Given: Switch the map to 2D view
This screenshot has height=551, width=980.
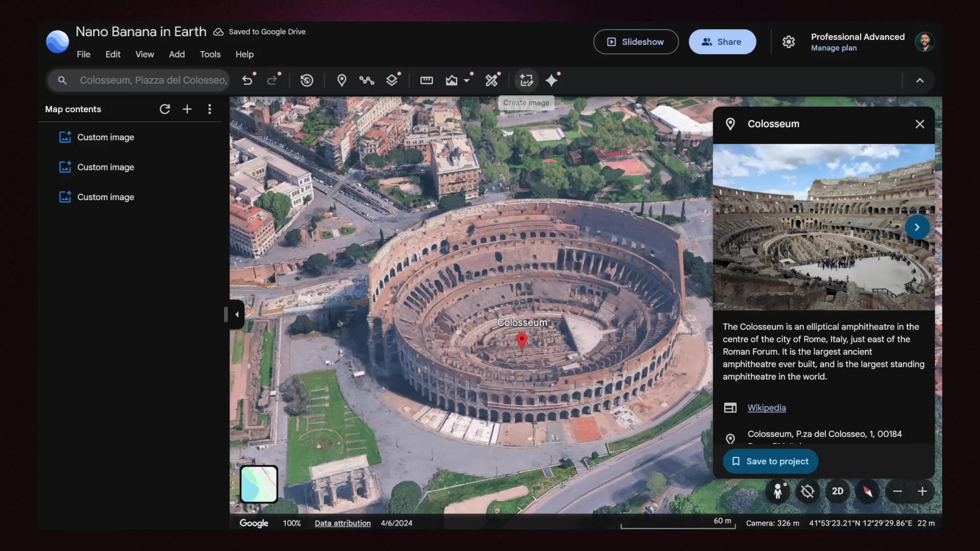Looking at the screenshot, I should 838,491.
